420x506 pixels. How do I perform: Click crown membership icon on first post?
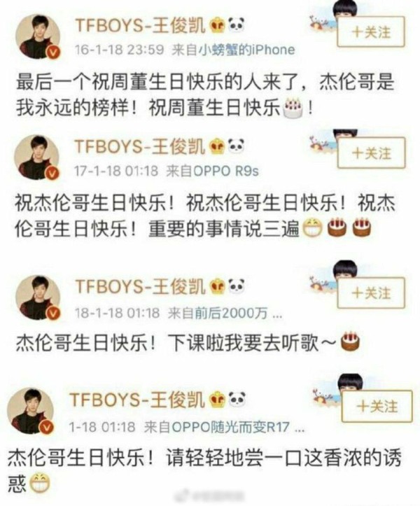(x=217, y=25)
